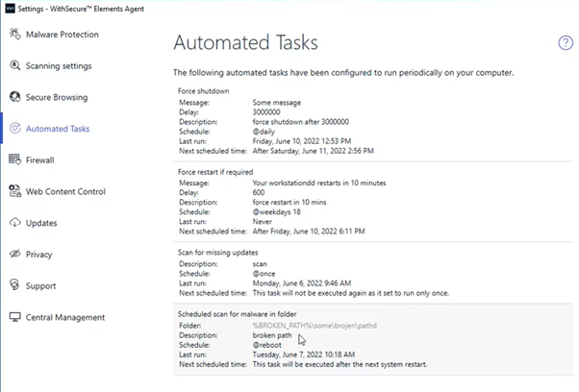
Task: Click the Updates cloud download icon
Action: pyautogui.click(x=14, y=222)
